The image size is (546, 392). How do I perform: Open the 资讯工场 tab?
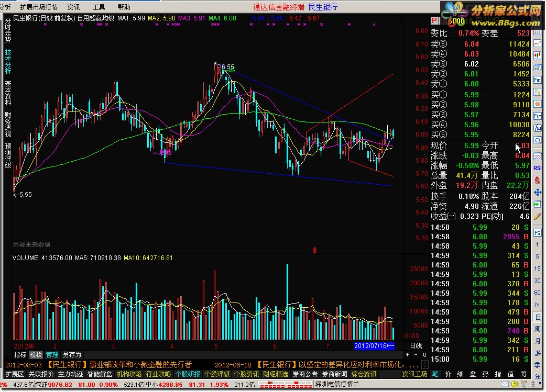414,374
